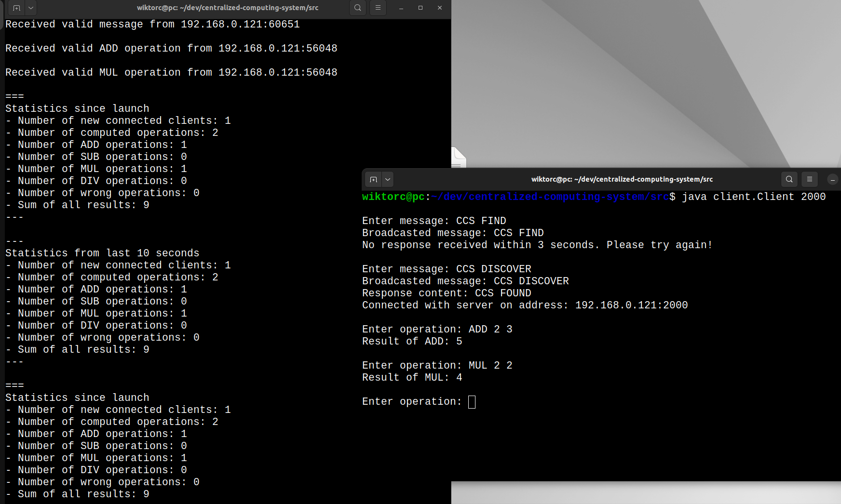Image resolution: width=841 pixels, height=504 pixels.
Task: Expand the left terminal's new-tab dropdown arrow
Action: pos(31,8)
